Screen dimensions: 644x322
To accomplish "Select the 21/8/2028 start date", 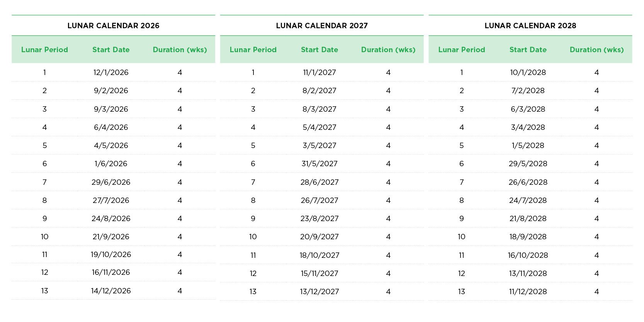I will click(528, 218).
